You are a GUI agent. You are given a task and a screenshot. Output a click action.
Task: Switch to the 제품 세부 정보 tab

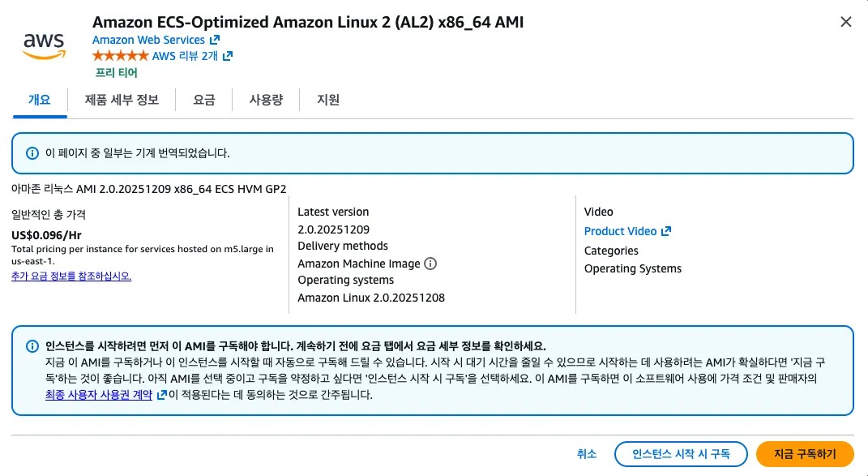(x=122, y=100)
